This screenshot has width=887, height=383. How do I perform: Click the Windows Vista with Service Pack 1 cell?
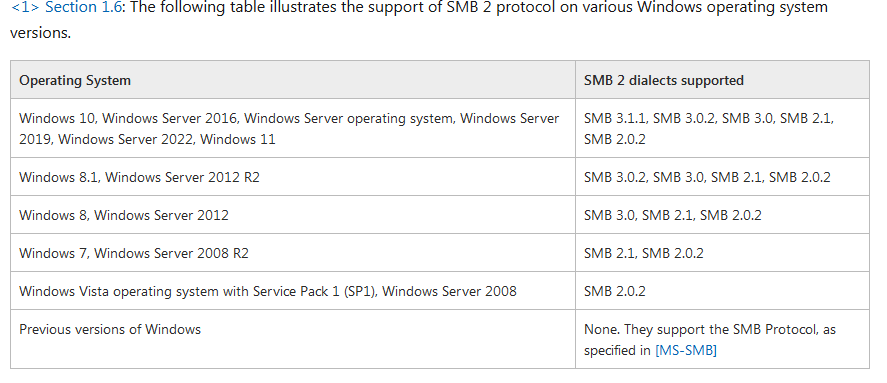coord(293,291)
